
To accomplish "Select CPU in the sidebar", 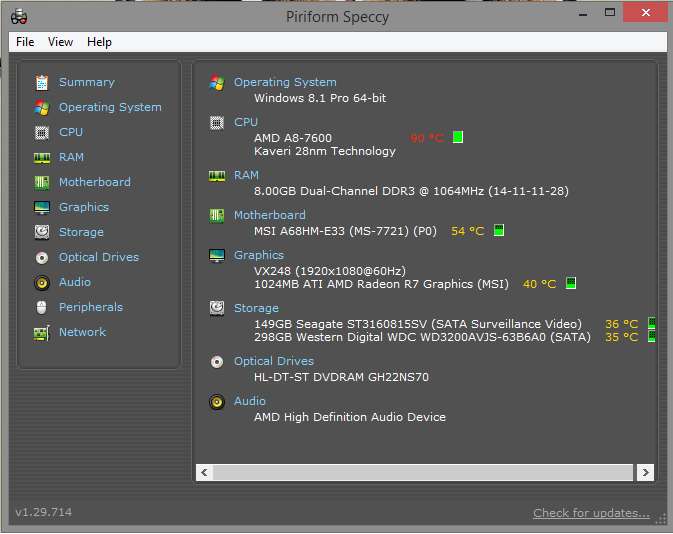I will point(71,132).
